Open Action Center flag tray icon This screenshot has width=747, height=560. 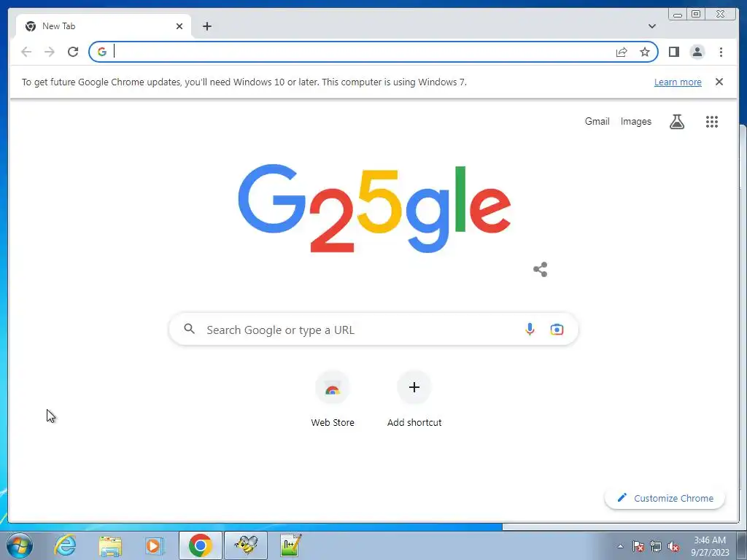[x=638, y=547]
